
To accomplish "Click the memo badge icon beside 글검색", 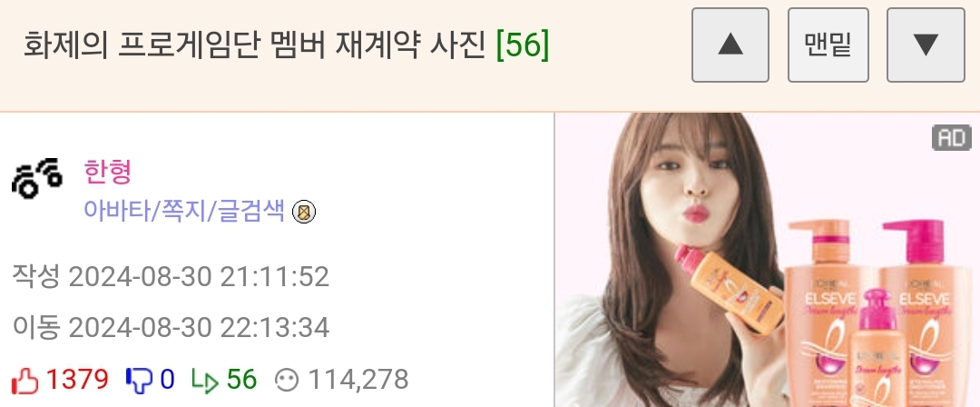I will [x=304, y=213].
